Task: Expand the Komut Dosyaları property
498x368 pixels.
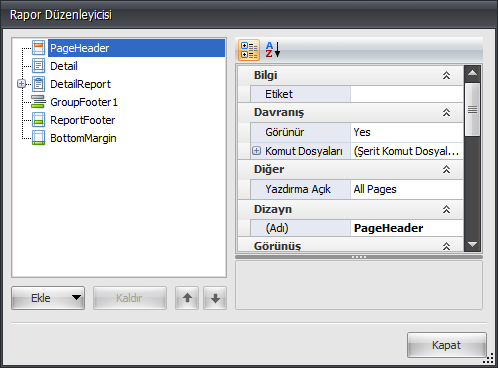Action: (256, 151)
